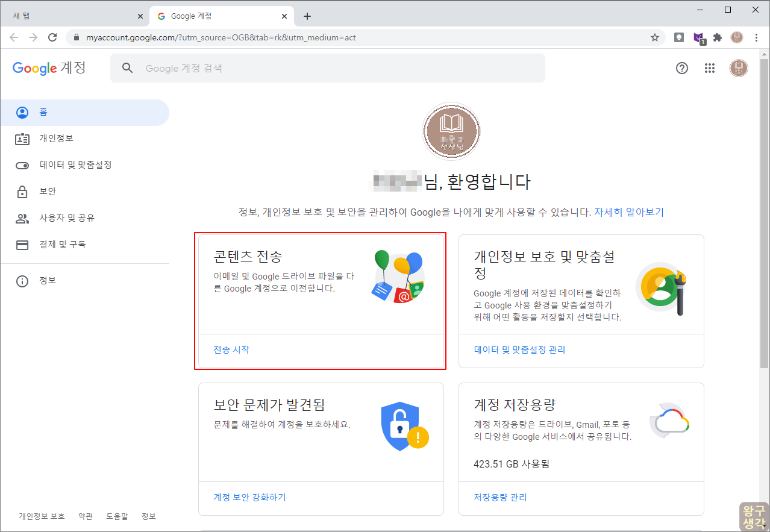Switch to the 새 탭 browser tab
Screen dimensions: 770x532
point(75,16)
